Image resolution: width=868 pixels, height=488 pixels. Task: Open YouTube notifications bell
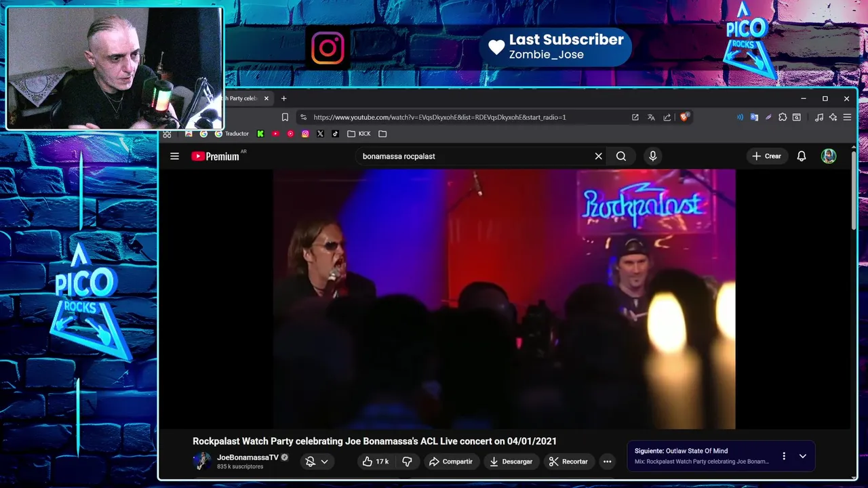[802, 156]
